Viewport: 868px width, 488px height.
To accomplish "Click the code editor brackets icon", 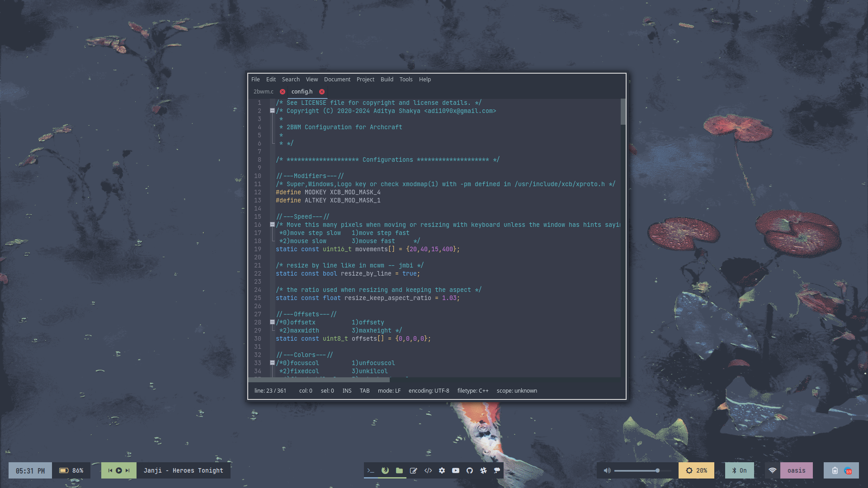I will coord(428,470).
